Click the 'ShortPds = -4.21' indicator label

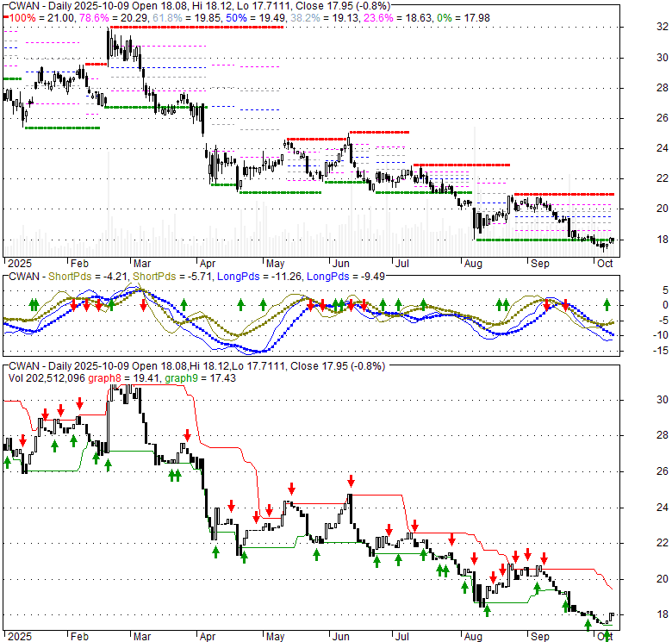(88, 277)
